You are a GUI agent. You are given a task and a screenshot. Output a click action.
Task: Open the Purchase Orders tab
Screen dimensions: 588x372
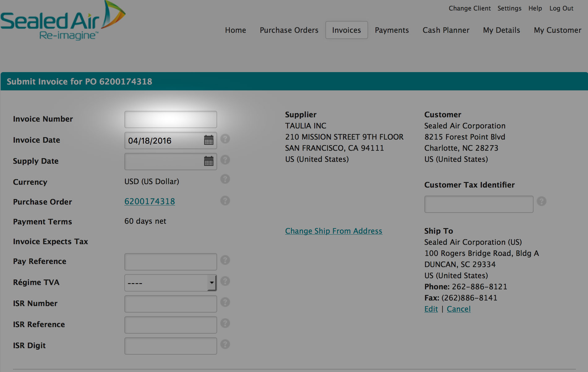coord(289,30)
